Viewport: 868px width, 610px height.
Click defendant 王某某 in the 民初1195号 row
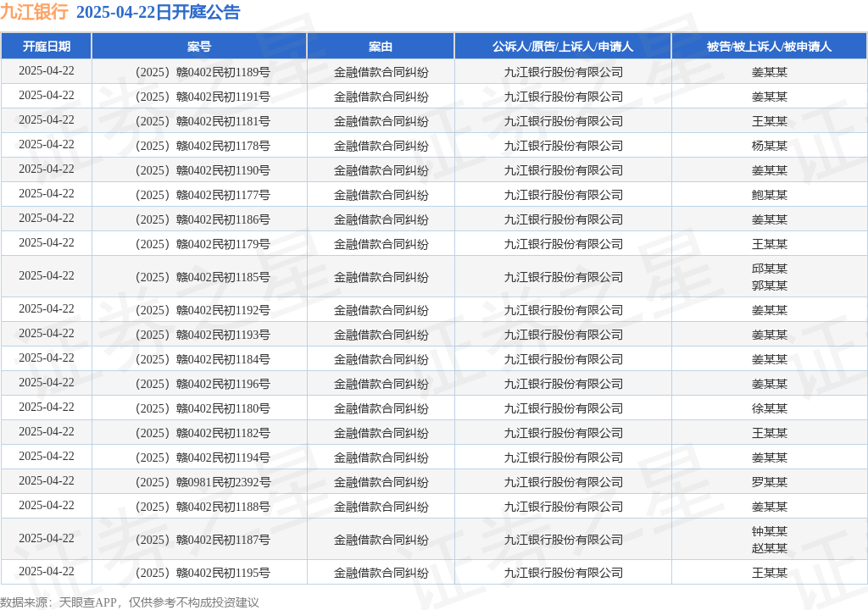[770, 573]
